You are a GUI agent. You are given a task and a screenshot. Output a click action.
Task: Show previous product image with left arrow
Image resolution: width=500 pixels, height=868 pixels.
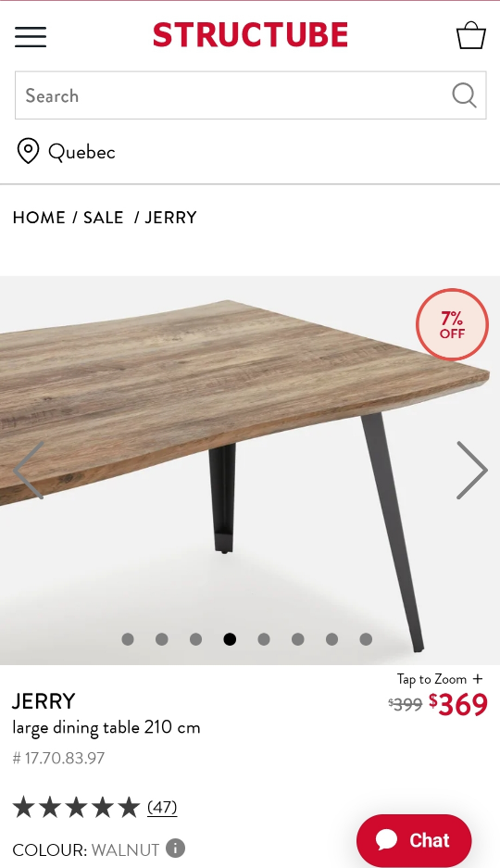[x=28, y=470]
